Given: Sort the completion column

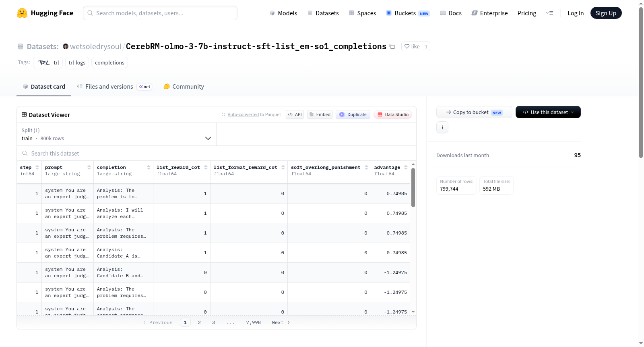Looking at the screenshot, I should (x=149, y=167).
